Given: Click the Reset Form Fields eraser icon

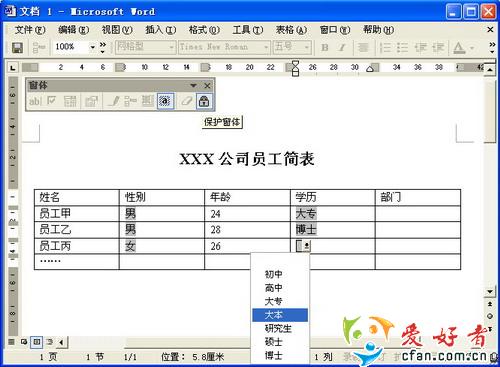Looking at the screenshot, I should 187,101.
